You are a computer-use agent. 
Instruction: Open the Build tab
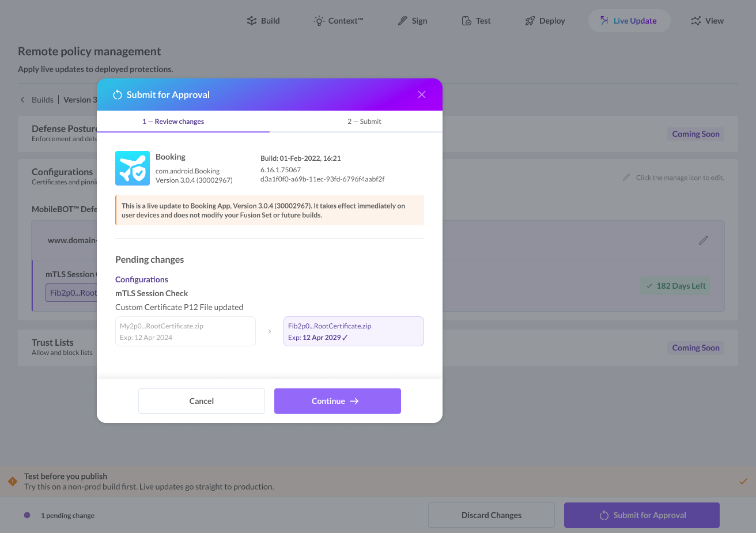[263, 21]
